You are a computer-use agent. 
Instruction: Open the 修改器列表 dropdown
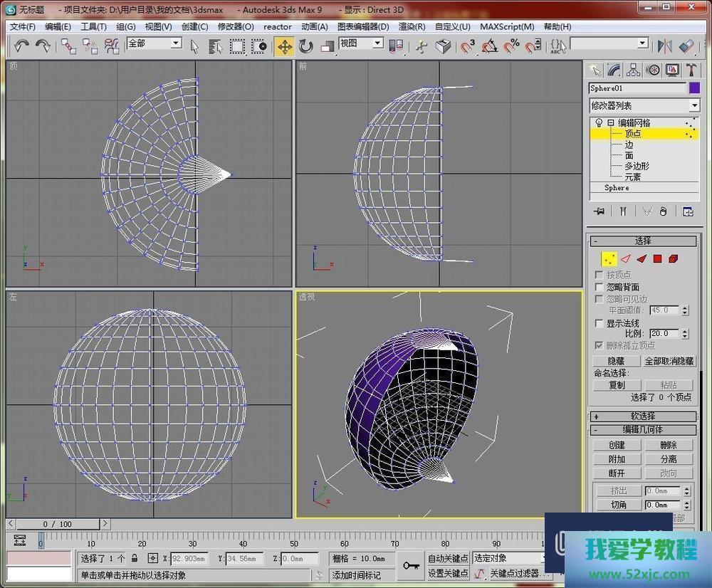coord(694,105)
